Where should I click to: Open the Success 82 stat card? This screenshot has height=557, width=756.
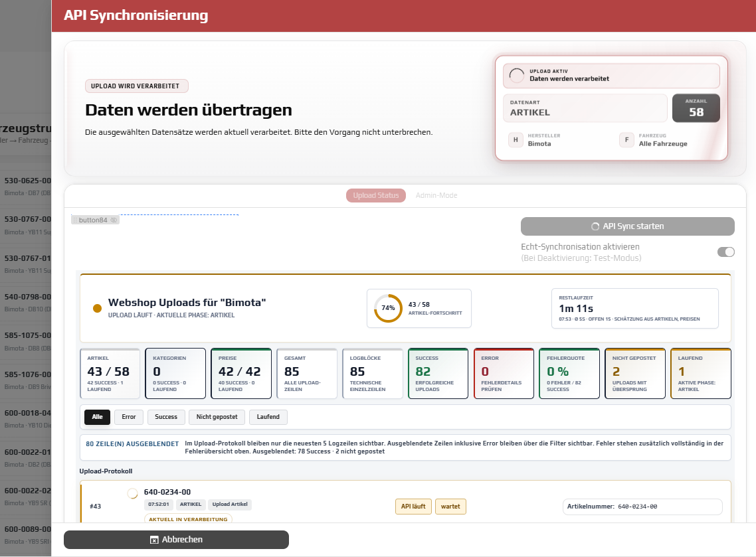(x=438, y=373)
